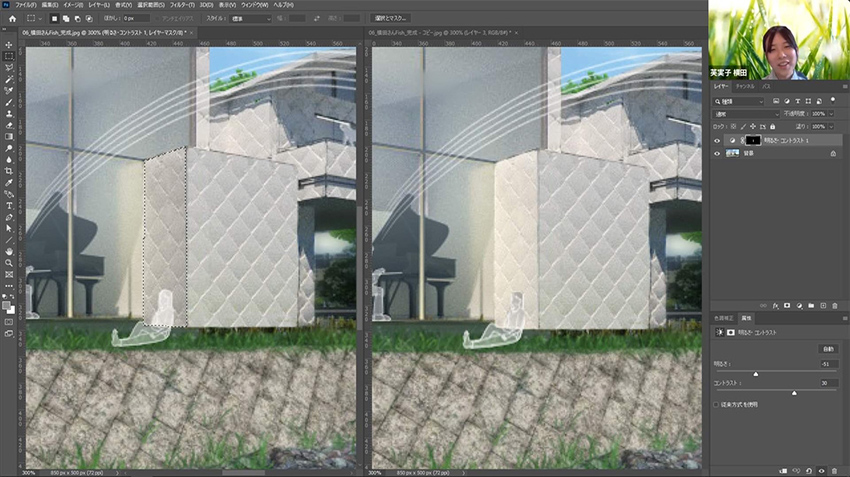
Task: Hide the 明るさ・コントラスト 1 layer
Action: click(717, 141)
